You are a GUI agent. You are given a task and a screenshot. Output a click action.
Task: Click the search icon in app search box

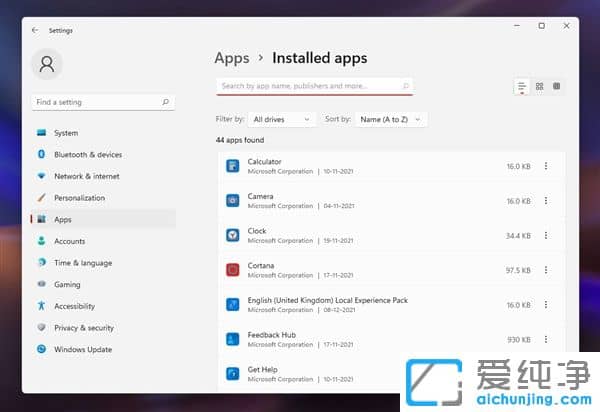[406, 86]
